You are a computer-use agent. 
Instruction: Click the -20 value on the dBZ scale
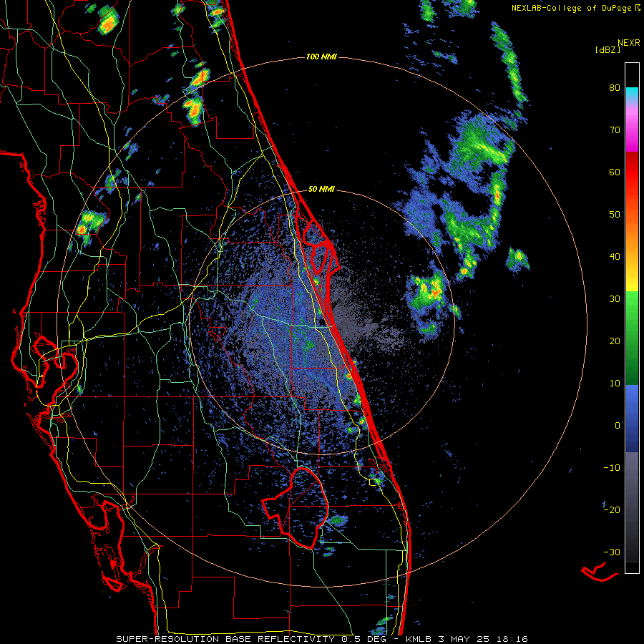(612, 509)
